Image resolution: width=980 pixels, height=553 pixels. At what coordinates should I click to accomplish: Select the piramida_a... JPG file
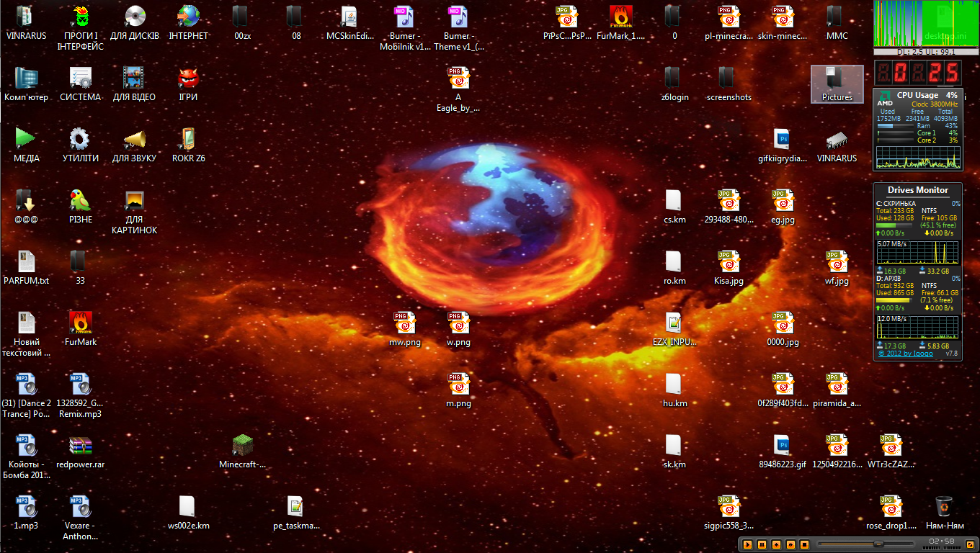point(837,390)
